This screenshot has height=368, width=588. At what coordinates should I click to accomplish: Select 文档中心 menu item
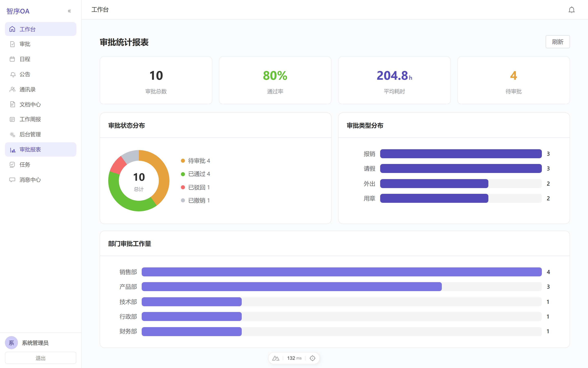tap(41, 104)
